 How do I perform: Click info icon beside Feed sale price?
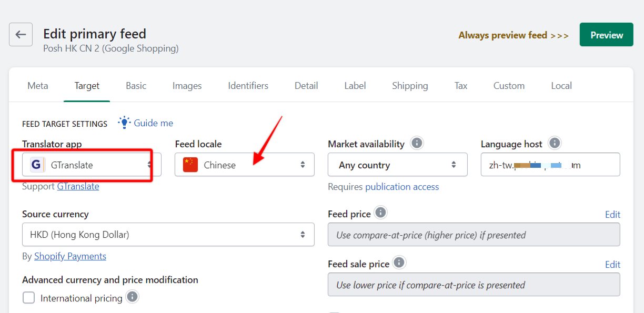point(399,262)
